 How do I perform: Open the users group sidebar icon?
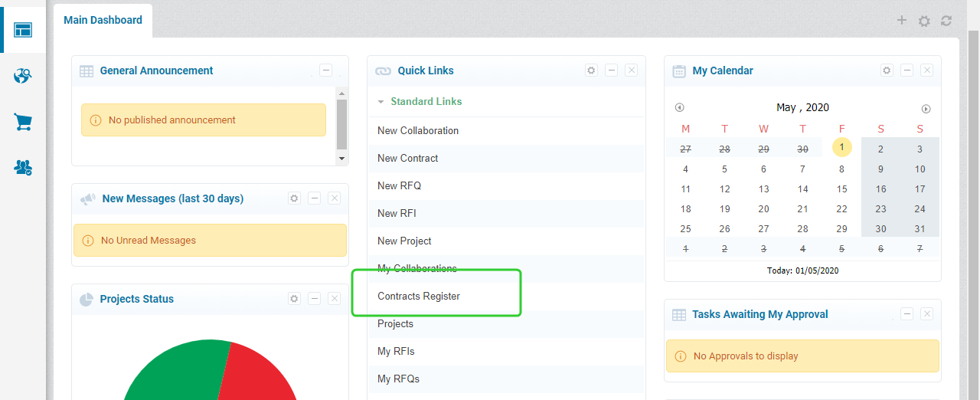tap(23, 167)
